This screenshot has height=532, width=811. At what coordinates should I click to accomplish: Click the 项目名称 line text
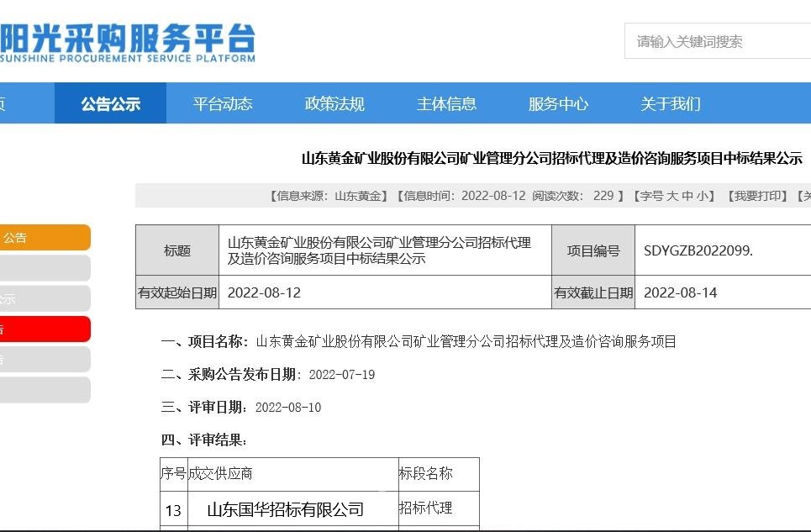419,341
